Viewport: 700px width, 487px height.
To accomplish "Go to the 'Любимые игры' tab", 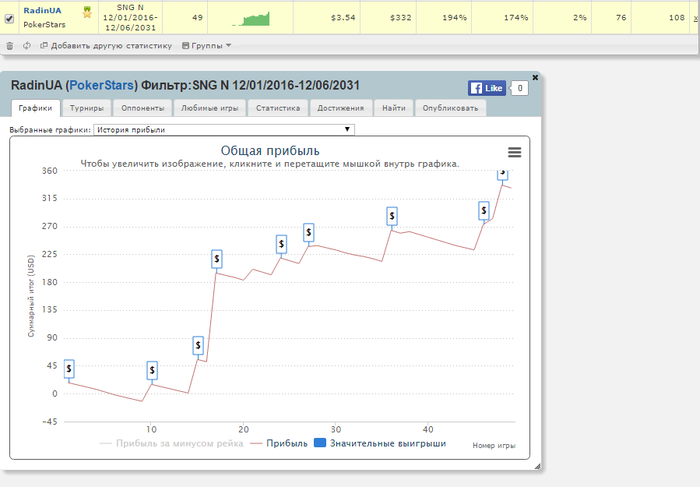I will coord(209,108).
